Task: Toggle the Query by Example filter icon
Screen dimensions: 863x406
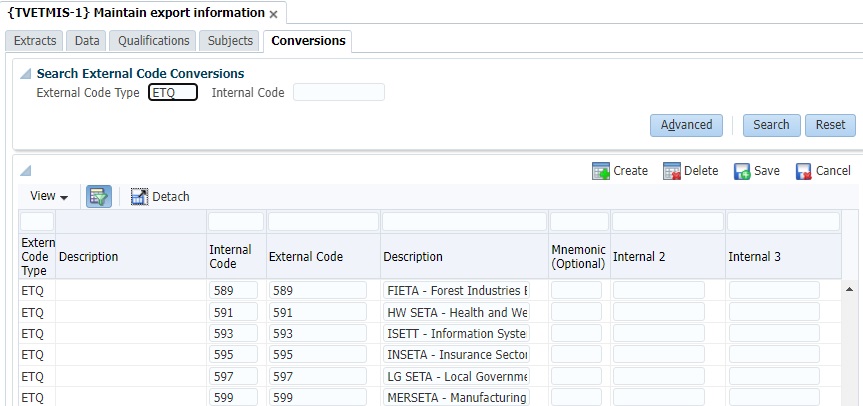Action: [x=99, y=196]
